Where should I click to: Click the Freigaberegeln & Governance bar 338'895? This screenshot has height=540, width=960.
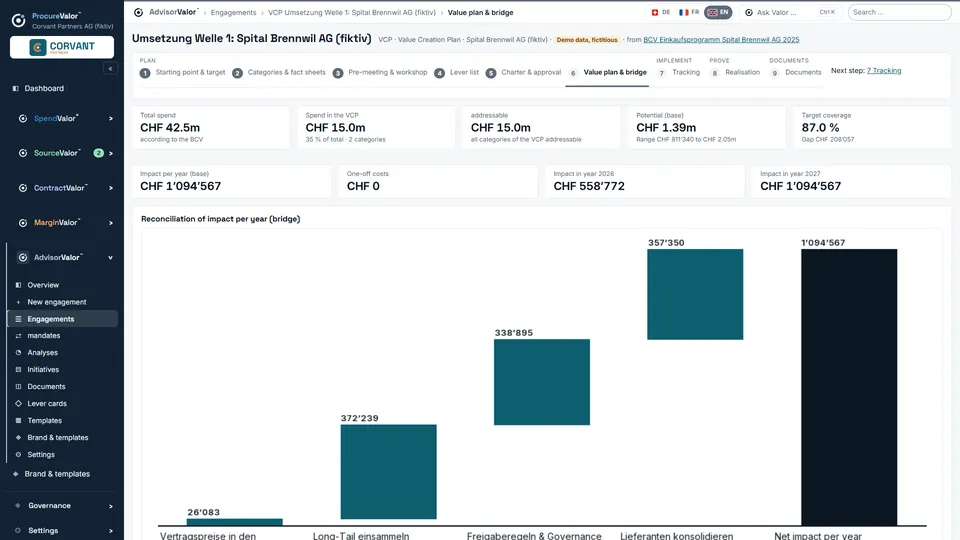(542, 382)
